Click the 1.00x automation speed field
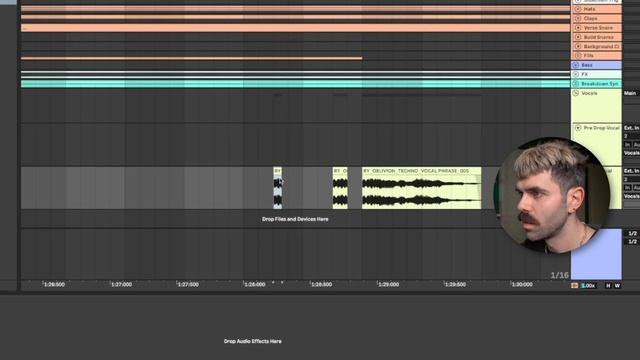 [x=588, y=286]
